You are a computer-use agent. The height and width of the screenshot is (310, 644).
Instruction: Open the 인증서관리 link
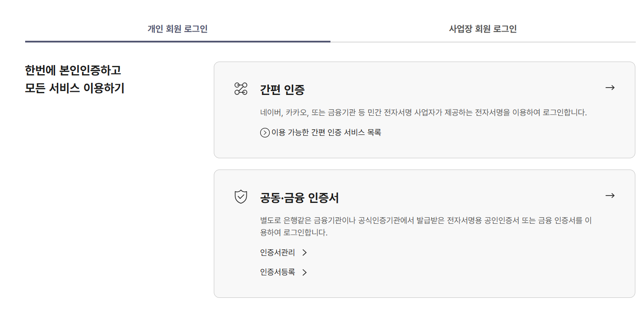pyautogui.click(x=284, y=252)
